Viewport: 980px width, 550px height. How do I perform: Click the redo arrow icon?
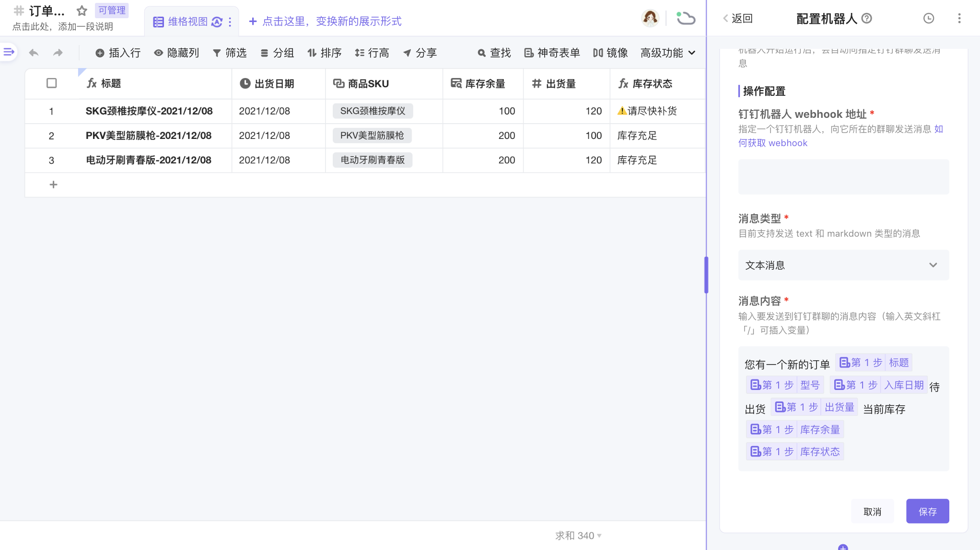pyautogui.click(x=58, y=53)
